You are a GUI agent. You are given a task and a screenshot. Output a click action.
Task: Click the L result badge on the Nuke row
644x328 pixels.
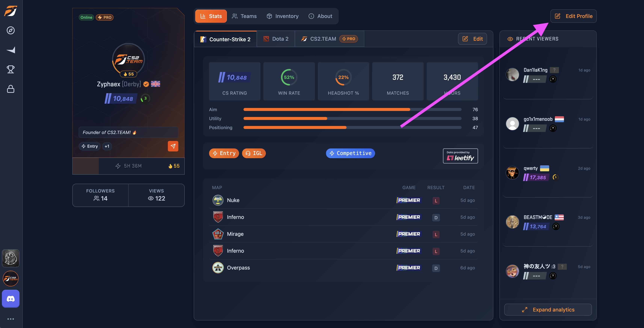[436, 201]
